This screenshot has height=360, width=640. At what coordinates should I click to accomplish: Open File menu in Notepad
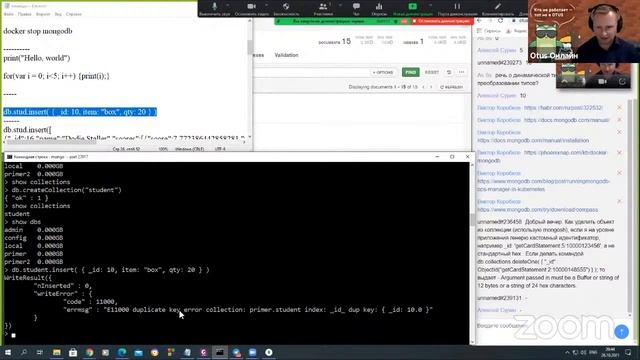(x=8, y=14)
